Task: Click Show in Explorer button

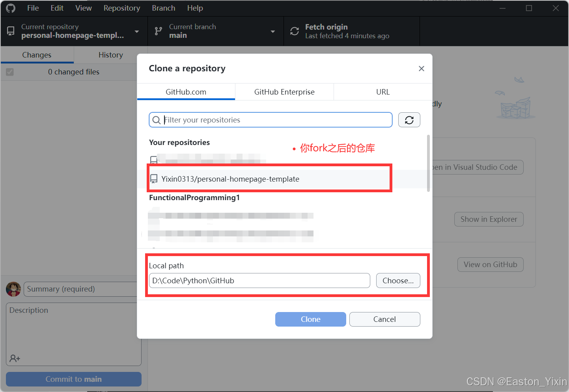Action: 489,219
